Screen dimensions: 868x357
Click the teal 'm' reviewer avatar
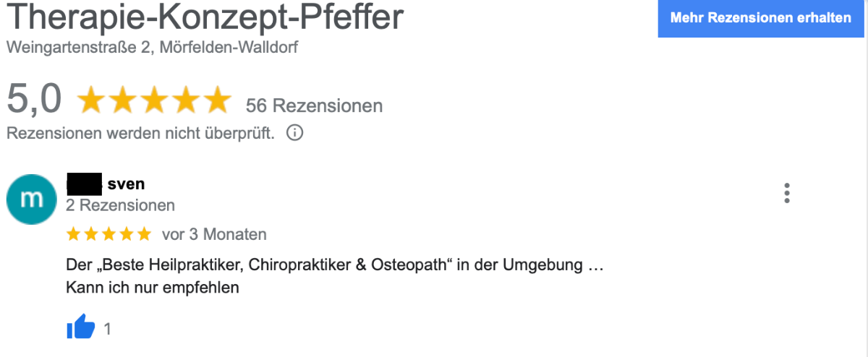pos(31,199)
